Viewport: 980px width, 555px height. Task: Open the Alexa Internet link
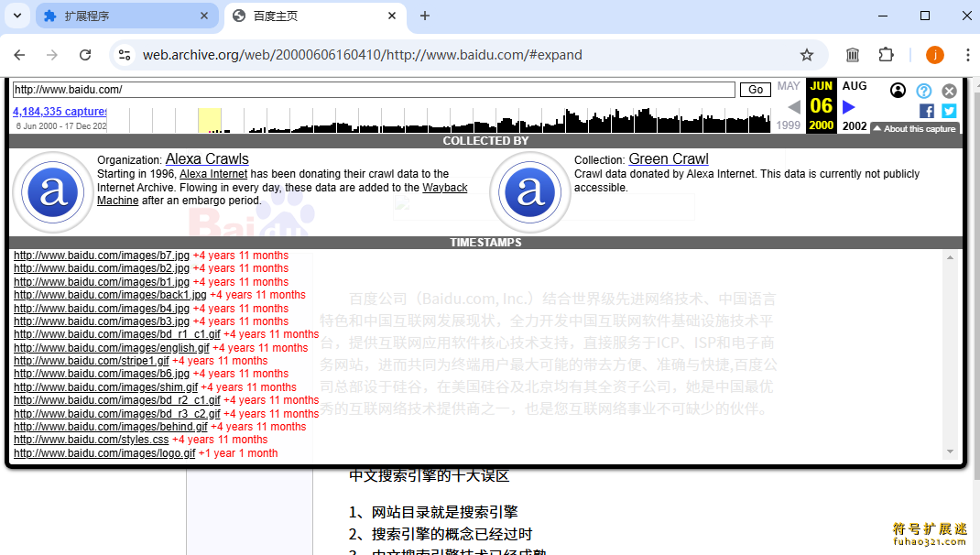213,174
